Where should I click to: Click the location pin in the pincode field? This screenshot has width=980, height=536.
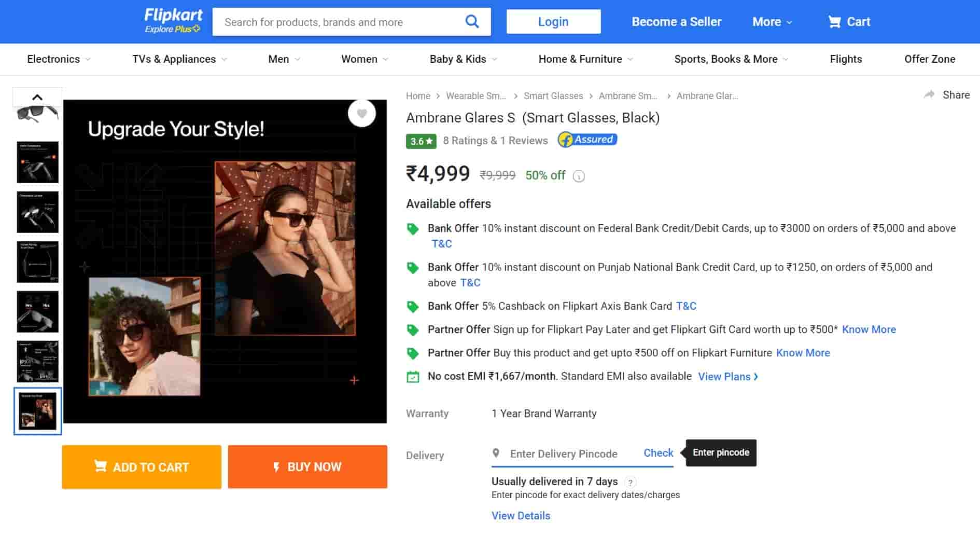point(496,453)
